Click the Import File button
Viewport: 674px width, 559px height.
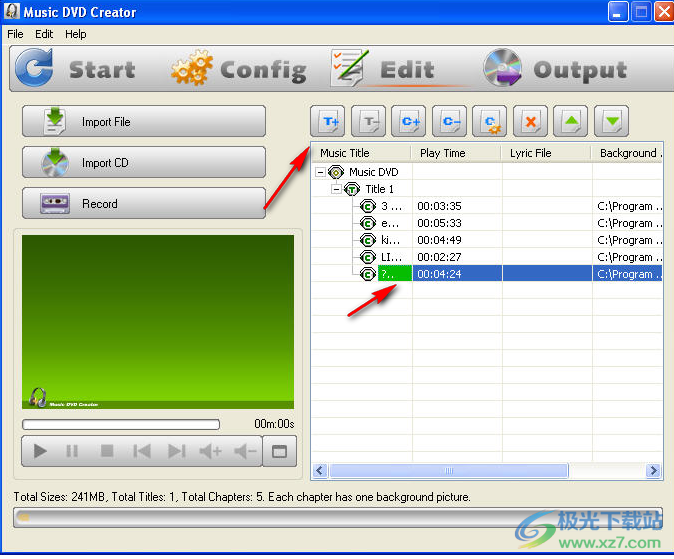[144, 122]
